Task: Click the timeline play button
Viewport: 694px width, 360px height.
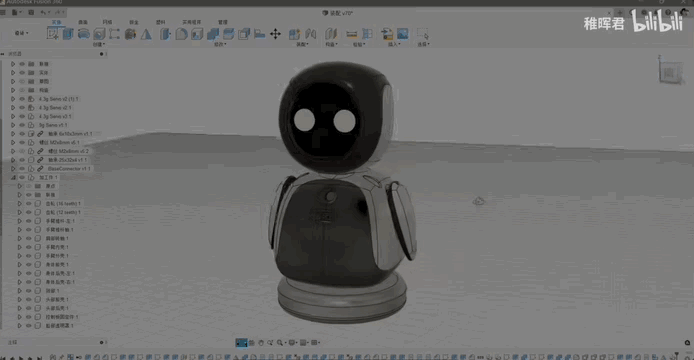Action: pyautogui.click(x=21, y=357)
